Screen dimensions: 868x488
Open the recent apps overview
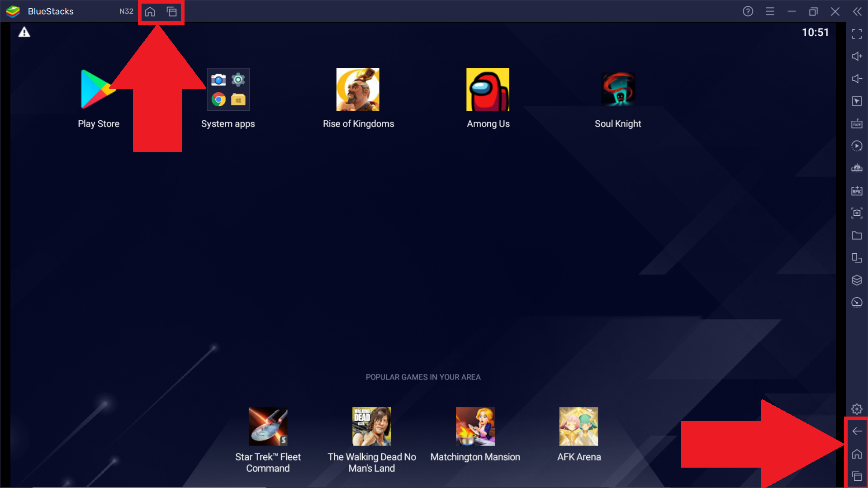[x=857, y=476]
